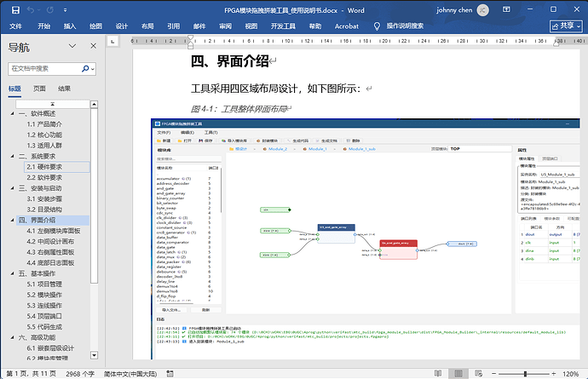Click the search magnifier in navigation pane
Viewport: 588px width, 379px height.
click(x=85, y=69)
